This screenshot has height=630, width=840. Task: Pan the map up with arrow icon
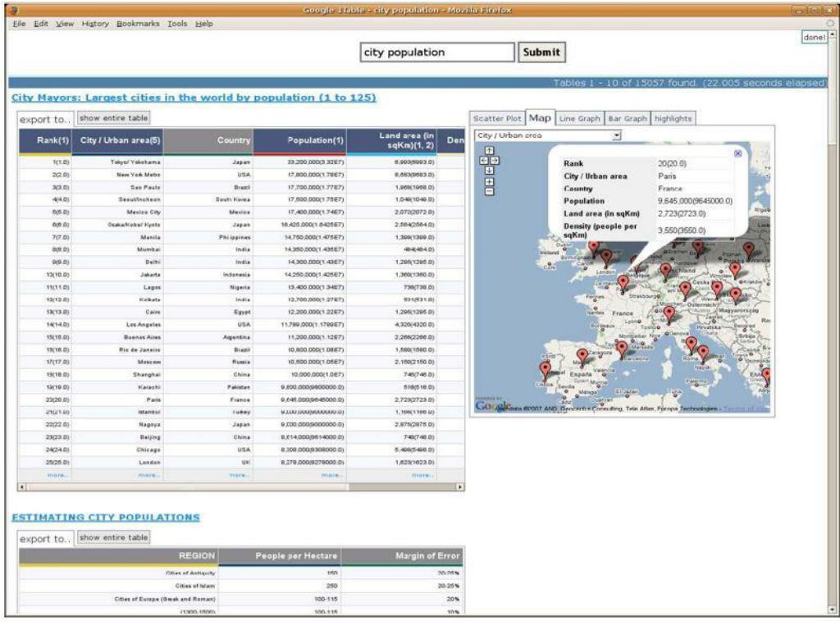click(489, 151)
